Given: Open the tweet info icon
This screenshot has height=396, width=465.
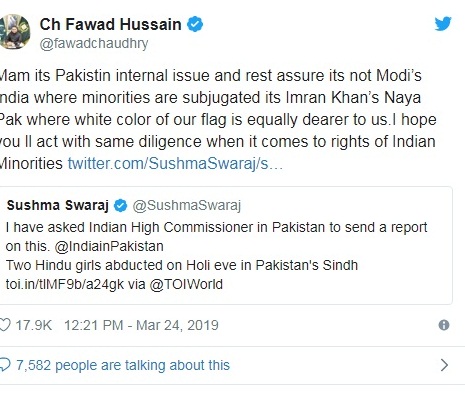Looking at the screenshot, I should point(444,325).
